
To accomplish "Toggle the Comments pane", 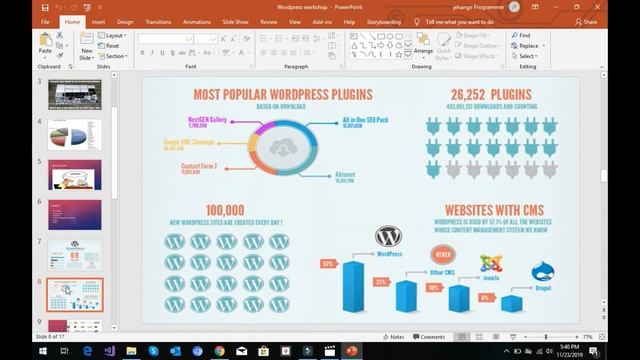I will [429, 337].
